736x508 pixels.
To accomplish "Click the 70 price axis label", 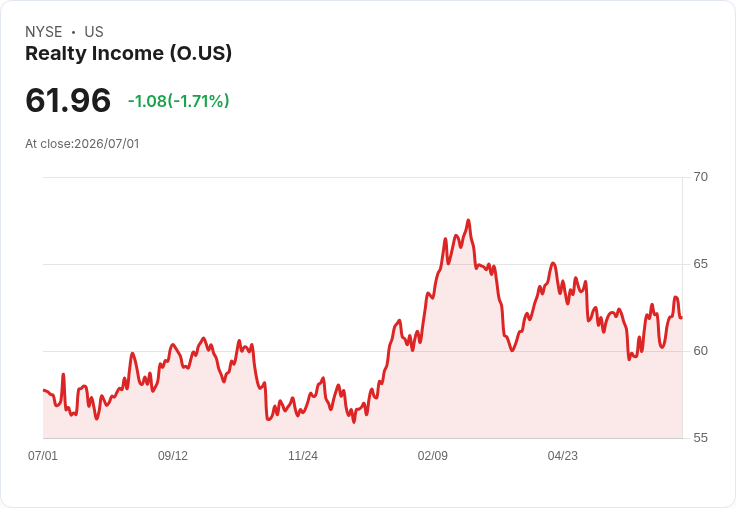I will click(700, 177).
